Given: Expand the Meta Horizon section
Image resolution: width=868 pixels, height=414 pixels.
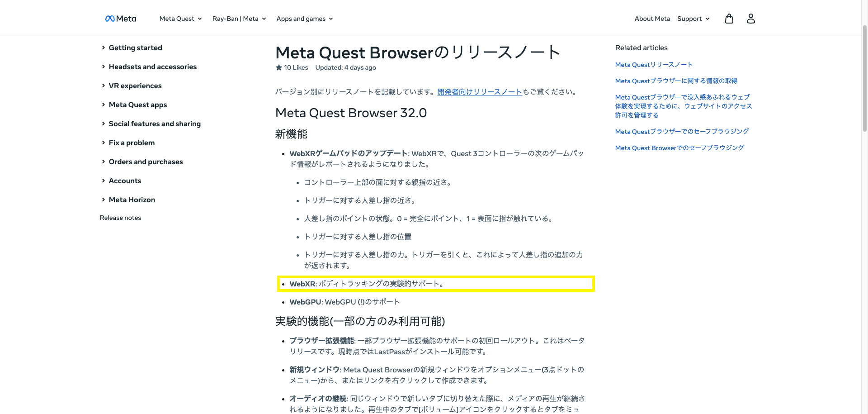Looking at the screenshot, I should [x=128, y=200].
